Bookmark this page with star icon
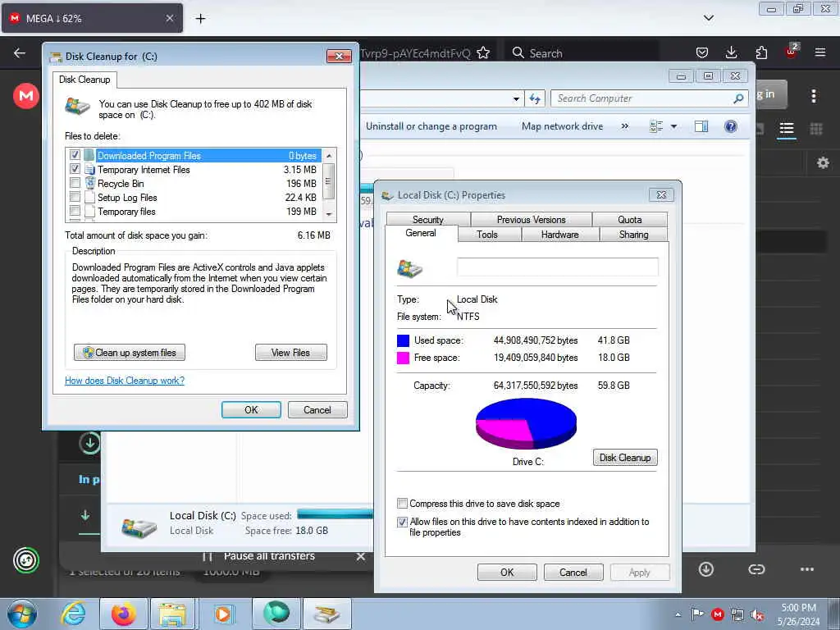Screen dimensions: 840x630 coord(483,53)
